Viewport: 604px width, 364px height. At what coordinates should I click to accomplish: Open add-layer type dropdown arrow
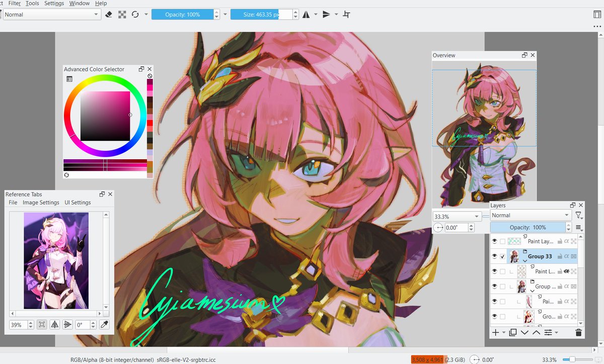tap(503, 333)
